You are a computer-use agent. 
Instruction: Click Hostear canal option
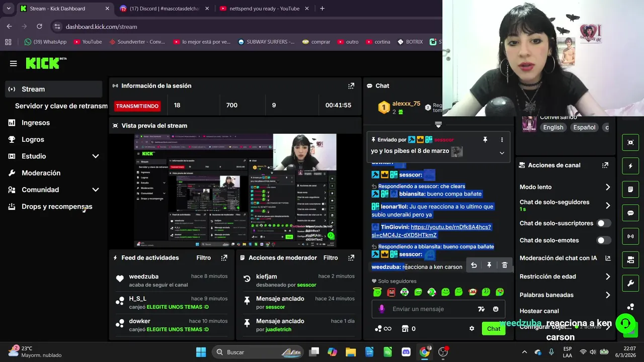[539, 311]
